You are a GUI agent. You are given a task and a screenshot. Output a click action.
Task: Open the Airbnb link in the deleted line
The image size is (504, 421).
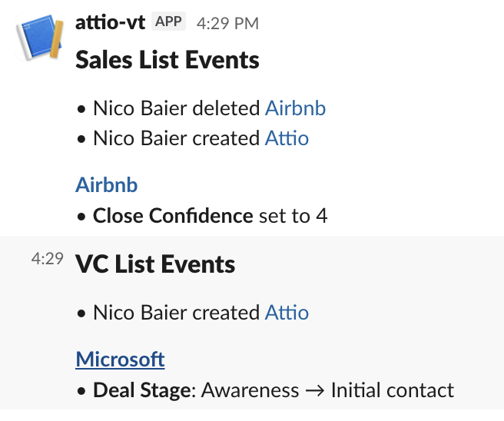(x=295, y=108)
